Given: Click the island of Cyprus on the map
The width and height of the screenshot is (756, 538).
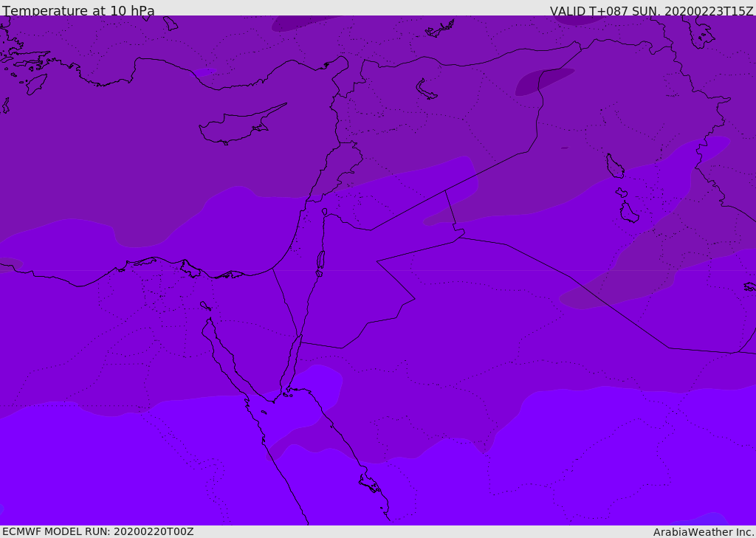Looking at the screenshot, I should [x=240, y=126].
